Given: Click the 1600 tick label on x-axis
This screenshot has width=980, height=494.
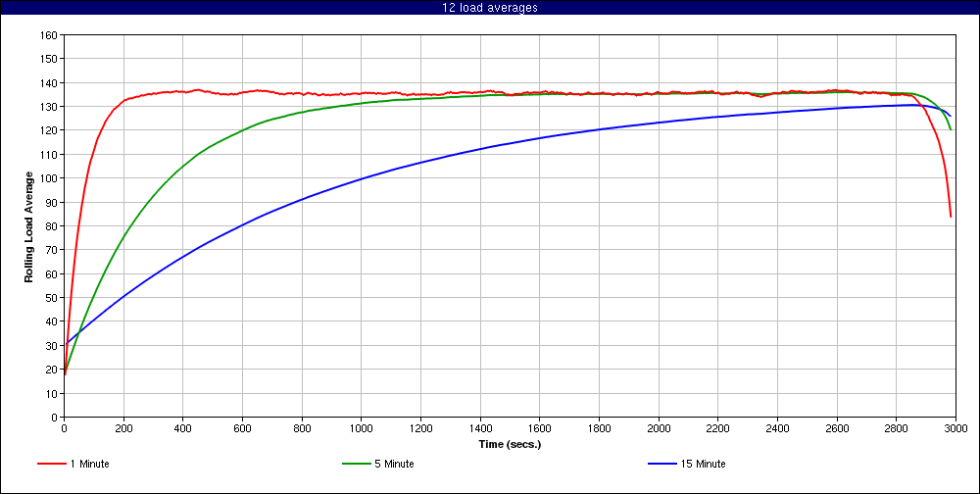Looking at the screenshot, I should click(539, 428).
